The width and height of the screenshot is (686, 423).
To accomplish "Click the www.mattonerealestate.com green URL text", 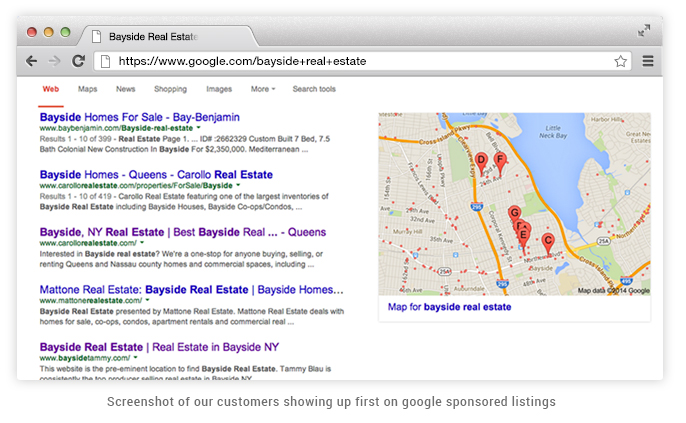I will [x=91, y=301].
